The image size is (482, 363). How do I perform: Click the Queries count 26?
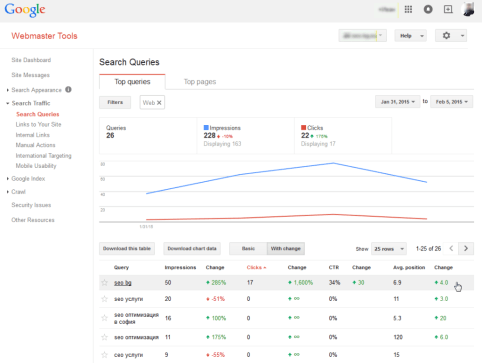[110, 135]
